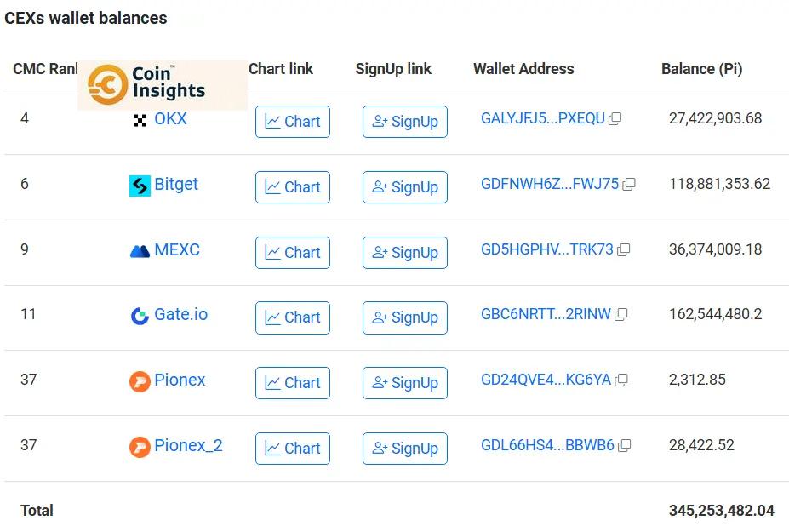Click the Wallet Address column header
The width and height of the screenshot is (789, 532).
[x=523, y=69]
